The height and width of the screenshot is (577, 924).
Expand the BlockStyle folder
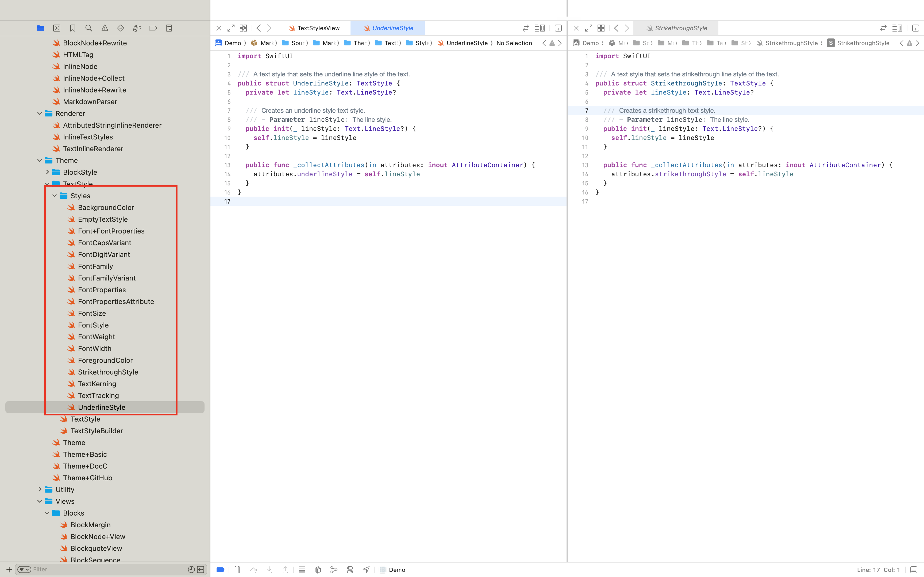click(x=47, y=172)
